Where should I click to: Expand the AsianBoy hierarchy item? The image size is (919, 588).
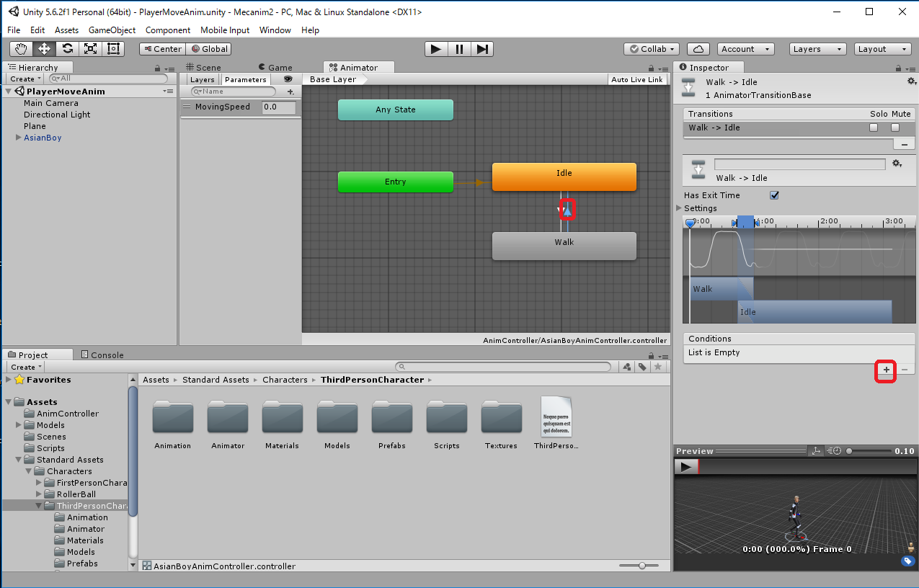click(x=19, y=138)
